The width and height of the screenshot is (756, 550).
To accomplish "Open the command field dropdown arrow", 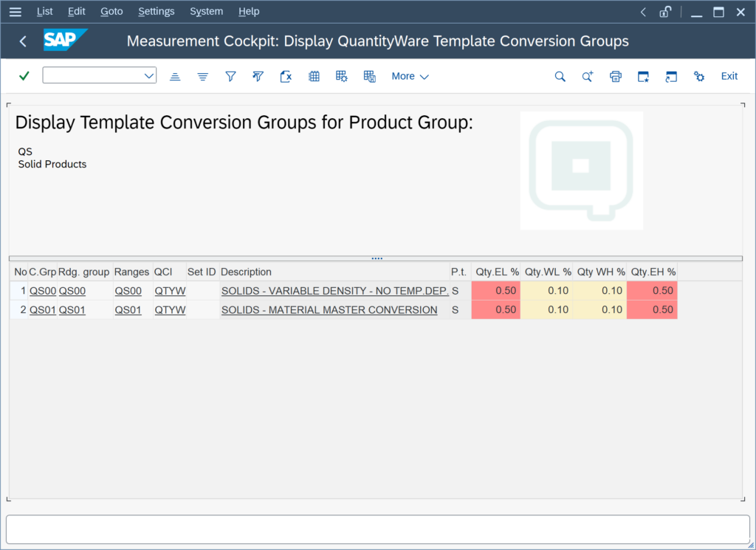I will [149, 76].
